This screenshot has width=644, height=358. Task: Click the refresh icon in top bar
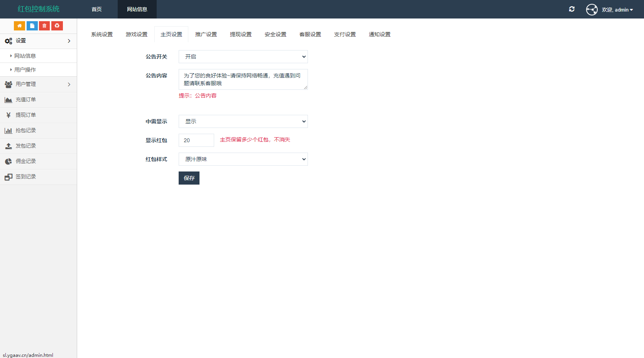point(572,9)
